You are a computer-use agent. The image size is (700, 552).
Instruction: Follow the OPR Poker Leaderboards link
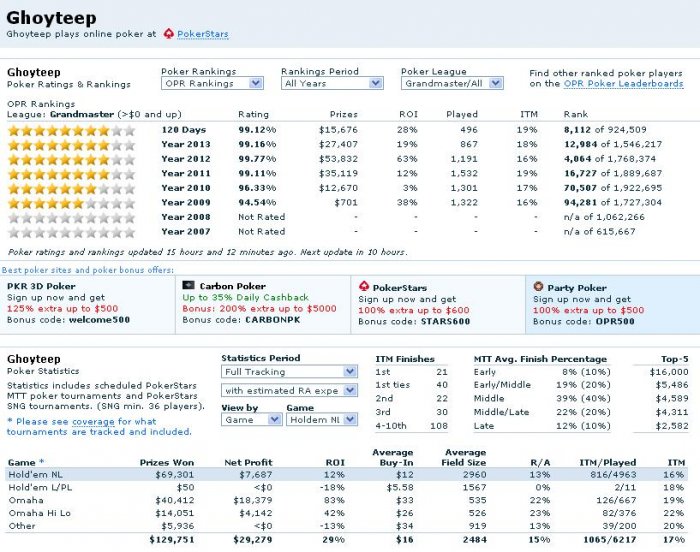click(x=623, y=84)
